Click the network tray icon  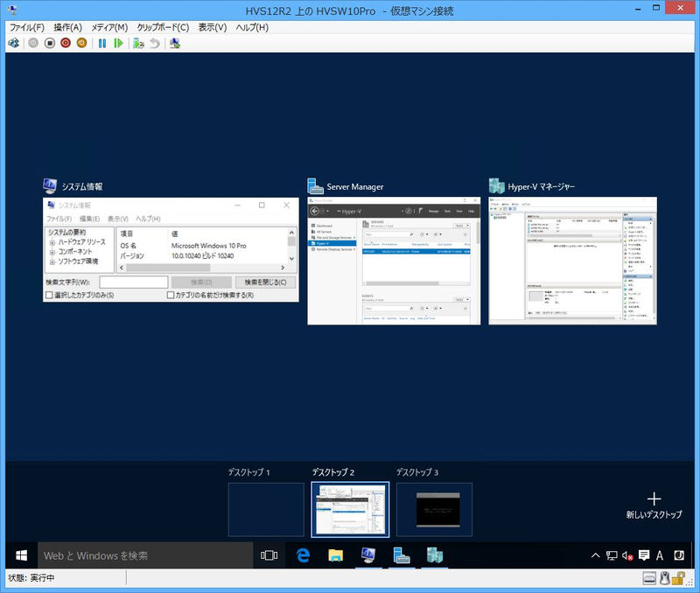pos(612,556)
